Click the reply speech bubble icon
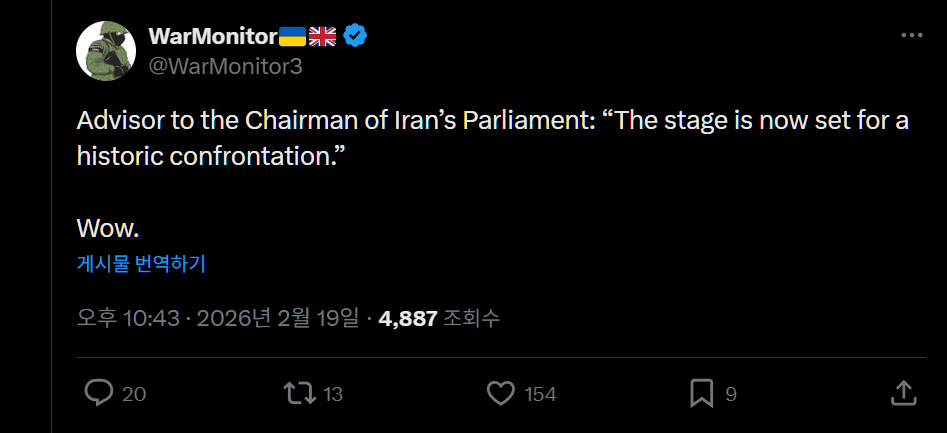This screenshot has width=947, height=433. click(98, 393)
